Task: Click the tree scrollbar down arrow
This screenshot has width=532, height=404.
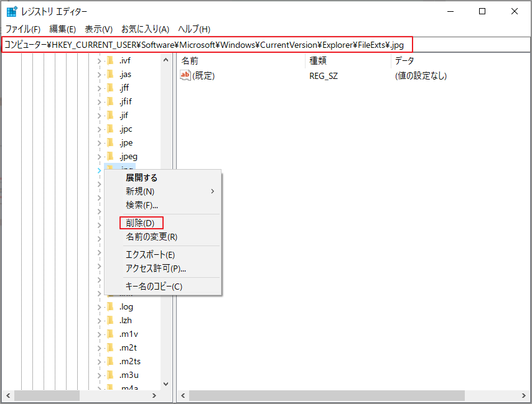Action: tap(165, 384)
